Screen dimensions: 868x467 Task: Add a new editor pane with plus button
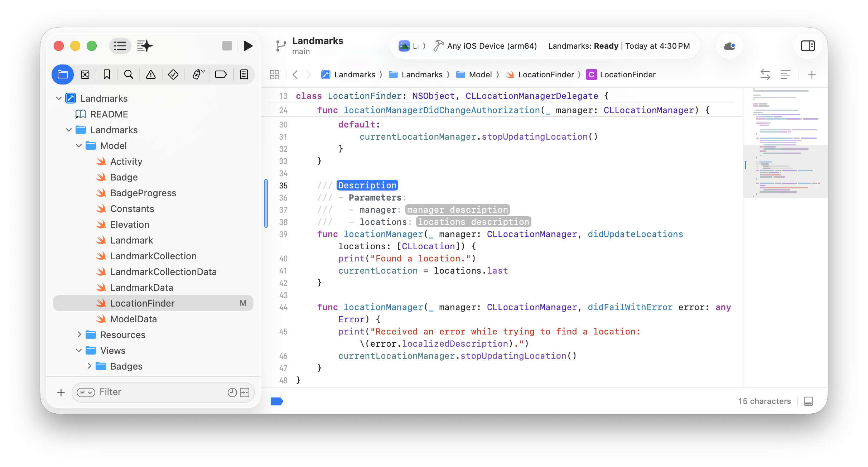[812, 74]
